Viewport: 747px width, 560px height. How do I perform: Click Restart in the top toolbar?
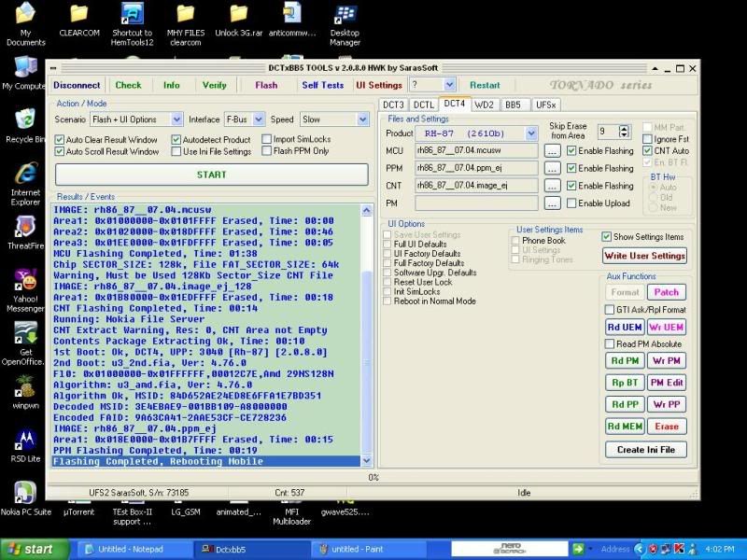[x=485, y=85]
